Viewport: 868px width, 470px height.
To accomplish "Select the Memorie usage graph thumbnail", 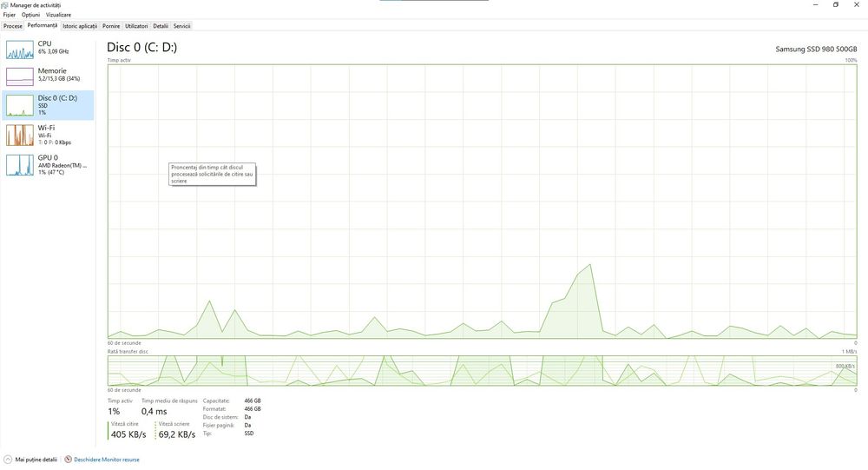I will 20,76.
